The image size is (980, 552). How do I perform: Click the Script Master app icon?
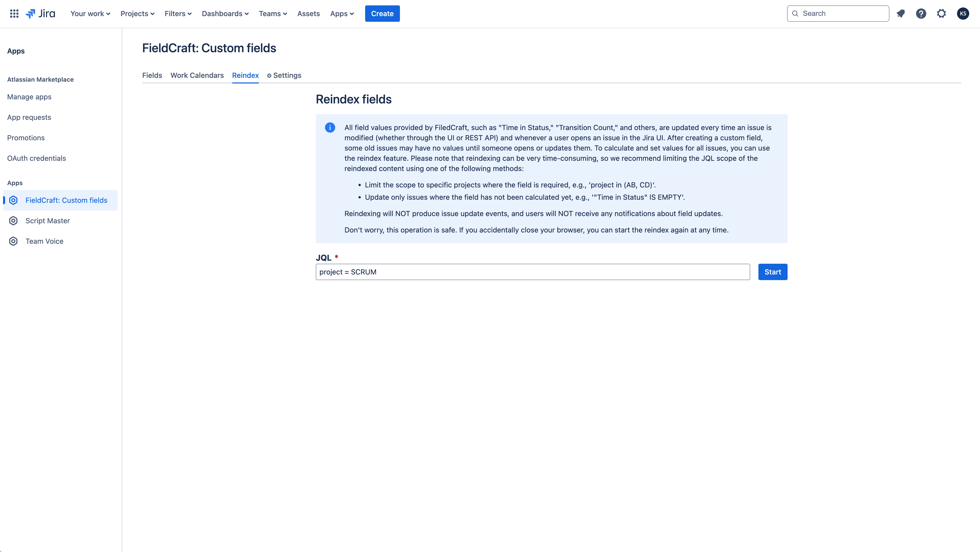(x=13, y=221)
